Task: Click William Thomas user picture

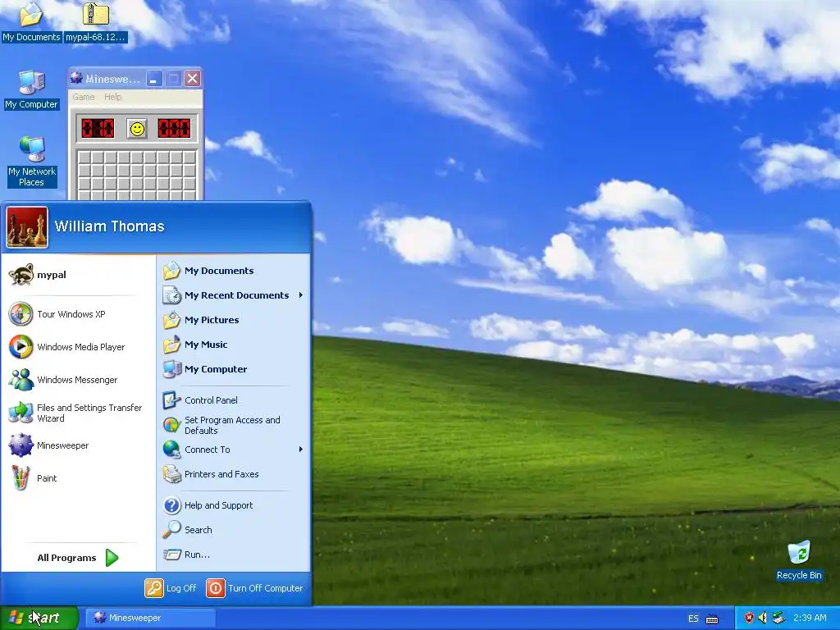Action: coord(27,228)
